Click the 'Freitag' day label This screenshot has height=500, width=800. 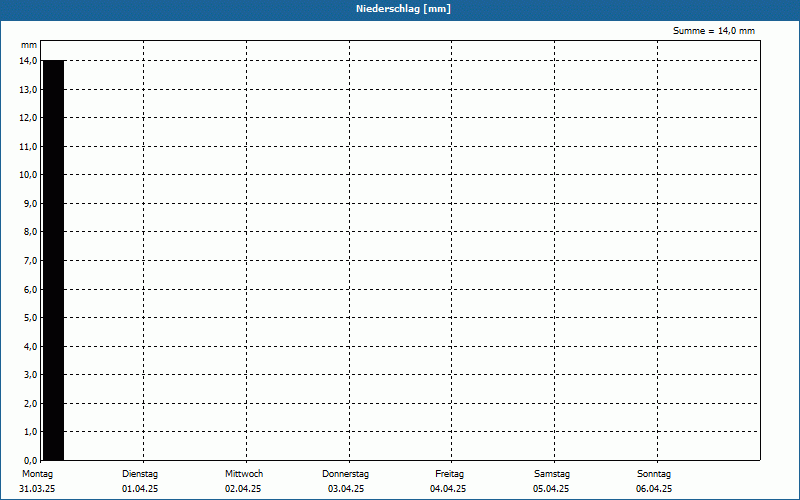tap(449, 473)
